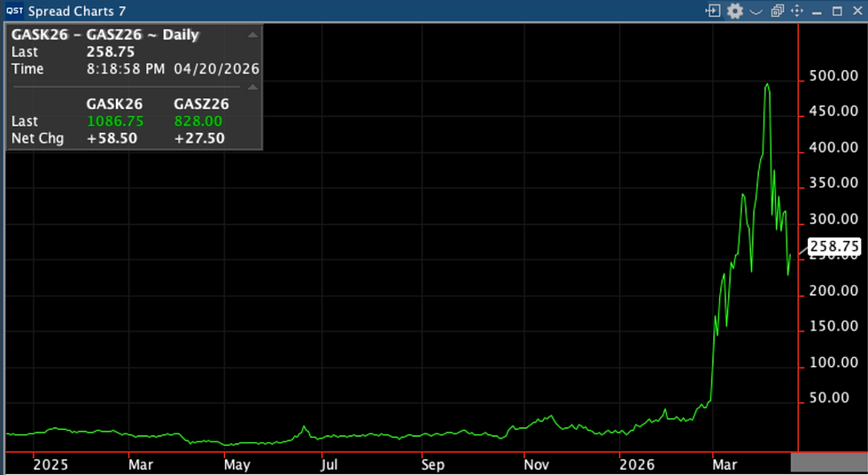
Task: Click the QST logo icon
Action: [15, 11]
